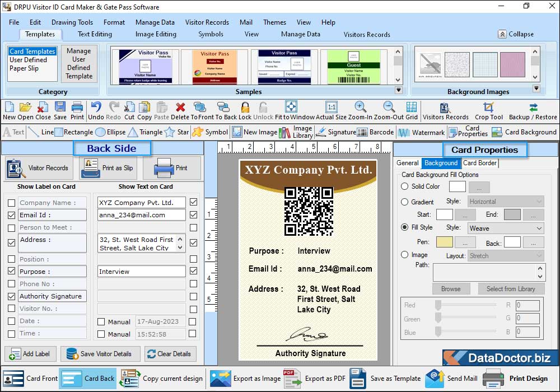The height and width of the screenshot is (392, 560).
Task: Click the Print as Slip button
Action: (x=108, y=168)
